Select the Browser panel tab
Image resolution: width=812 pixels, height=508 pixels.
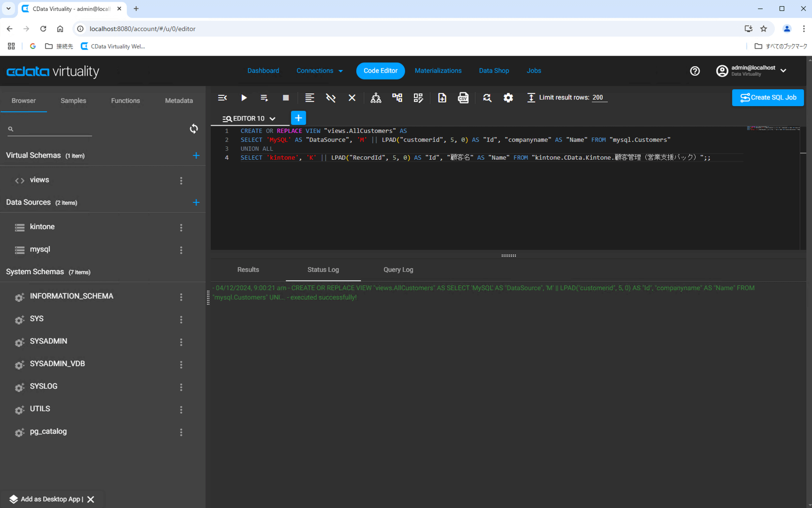(x=23, y=100)
